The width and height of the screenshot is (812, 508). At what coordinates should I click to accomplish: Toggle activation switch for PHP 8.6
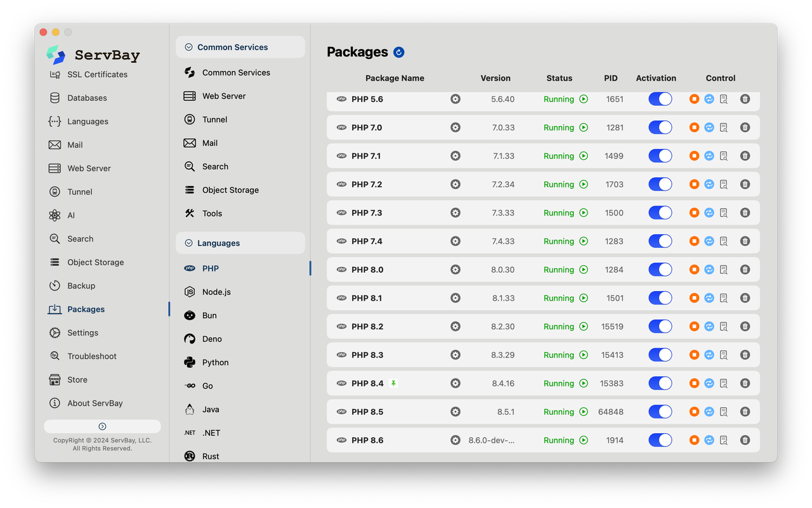(x=660, y=440)
